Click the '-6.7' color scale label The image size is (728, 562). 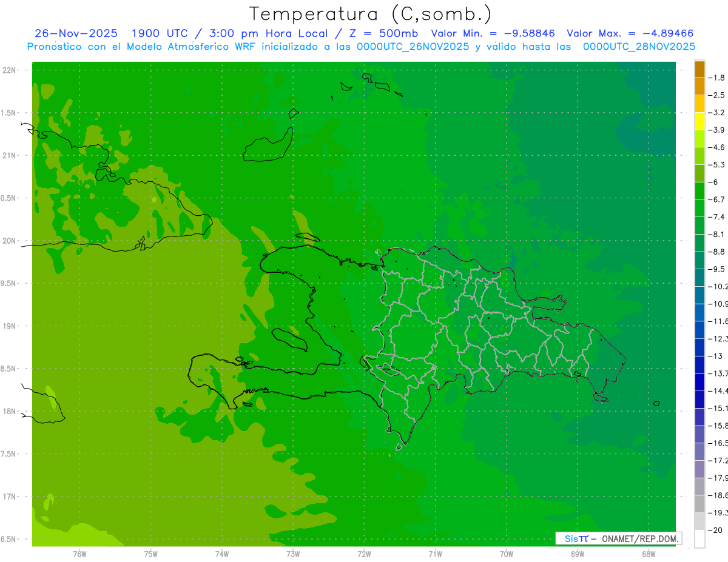tap(716, 199)
